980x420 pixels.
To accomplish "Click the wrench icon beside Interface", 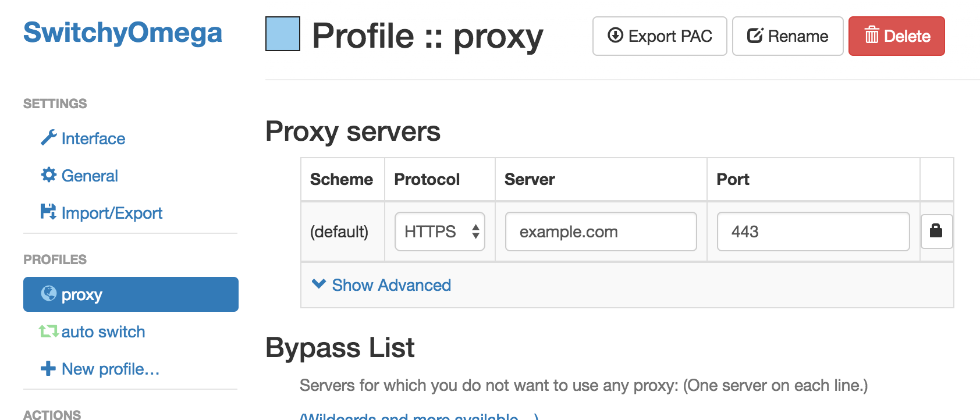I will [49, 138].
